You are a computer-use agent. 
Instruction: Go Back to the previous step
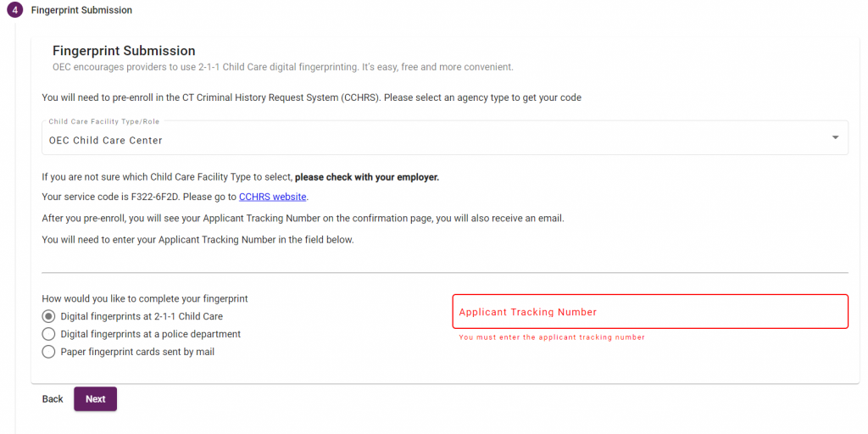[x=53, y=399]
